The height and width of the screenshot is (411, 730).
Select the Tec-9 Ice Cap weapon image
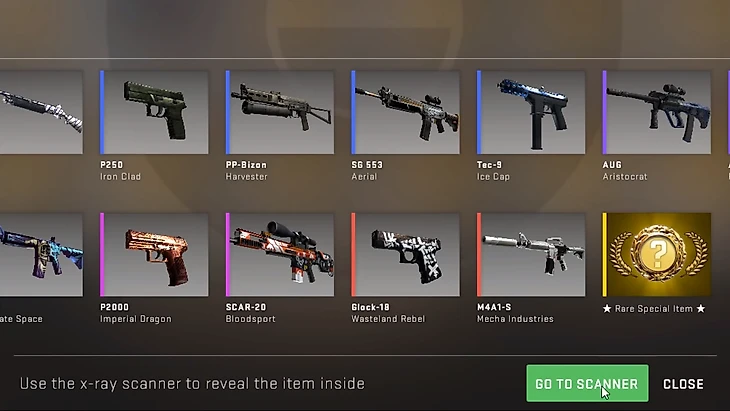point(531,112)
